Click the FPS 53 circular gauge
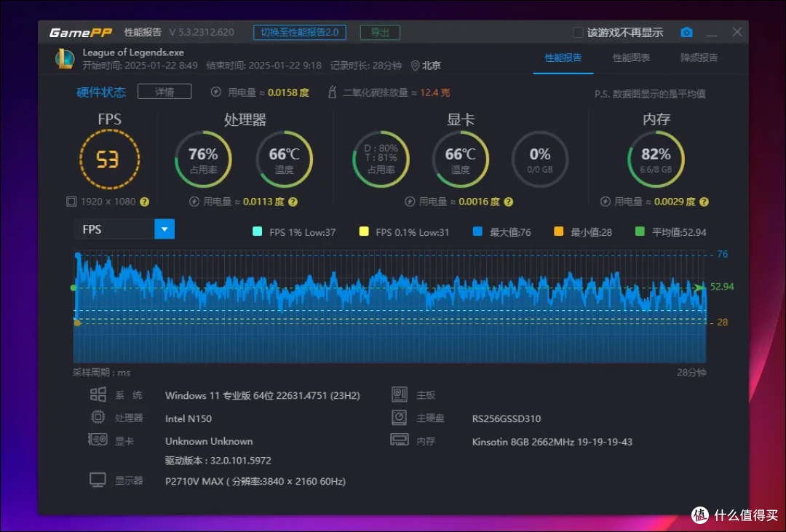The height and width of the screenshot is (532, 786). [x=109, y=159]
